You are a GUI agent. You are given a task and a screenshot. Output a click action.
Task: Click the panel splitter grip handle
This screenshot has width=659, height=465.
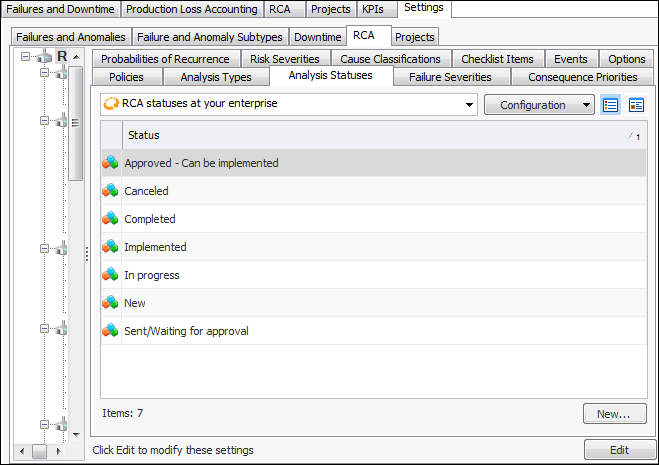tap(87, 254)
